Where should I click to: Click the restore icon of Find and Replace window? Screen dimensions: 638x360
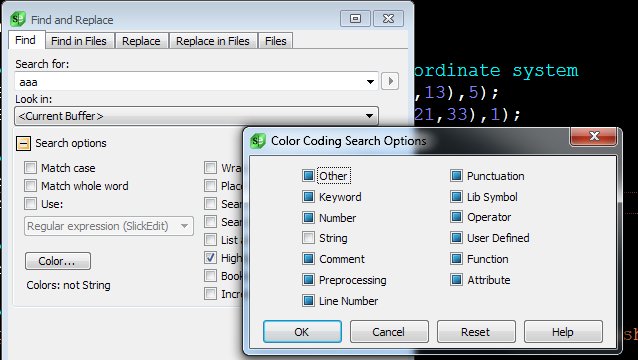click(x=355, y=19)
